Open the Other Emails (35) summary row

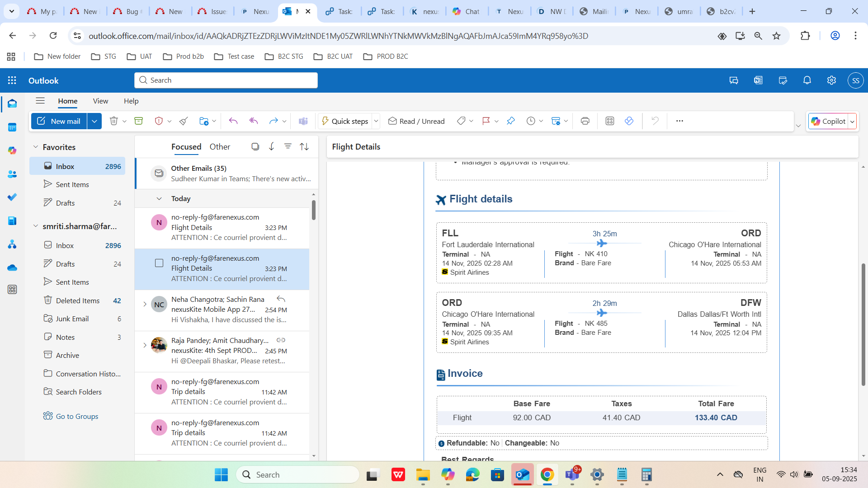pyautogui.click(x=227, y=174)
